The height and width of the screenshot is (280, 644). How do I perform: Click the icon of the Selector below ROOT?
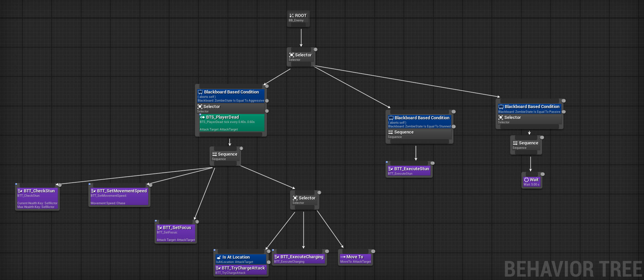tap(291, 55)
